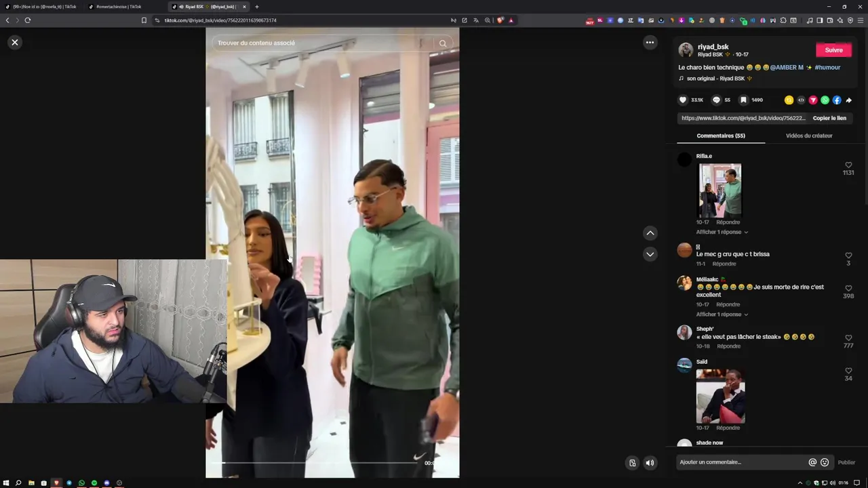Viewport: 868px width, 488px height.
Task: Share the video to WhatsApp
Action: click(825, 100)
